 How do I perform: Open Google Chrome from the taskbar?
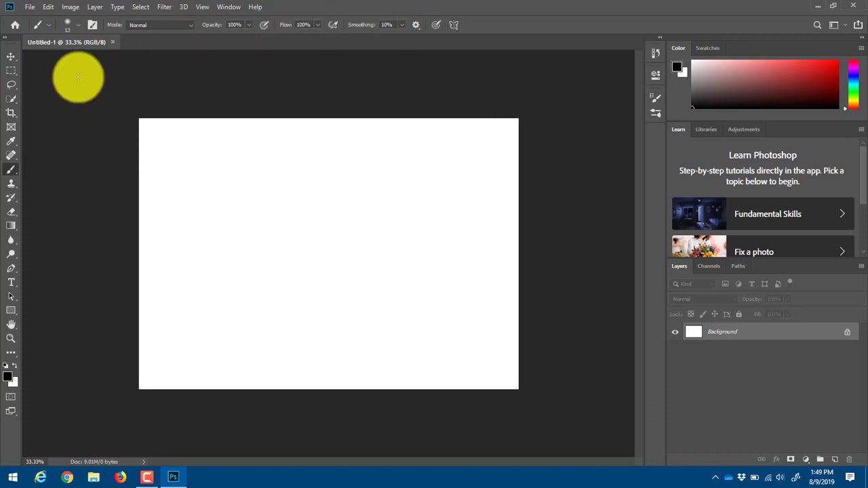click(x=67, y=477)
